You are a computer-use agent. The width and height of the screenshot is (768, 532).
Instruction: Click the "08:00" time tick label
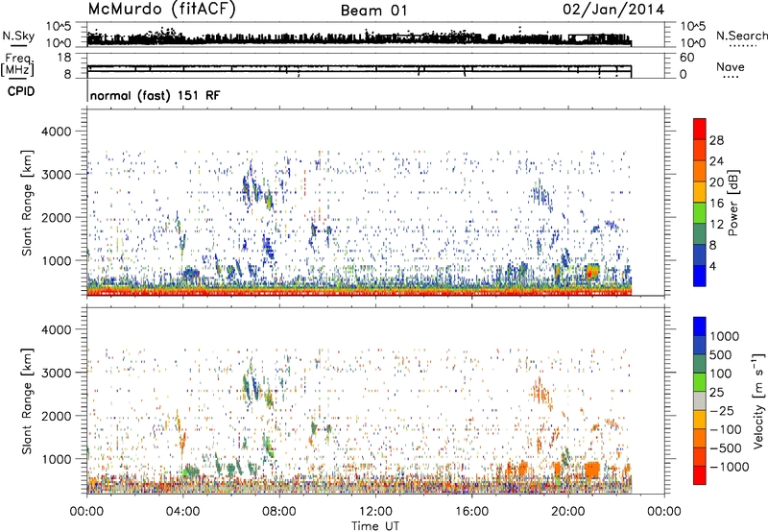pos(279,512)
